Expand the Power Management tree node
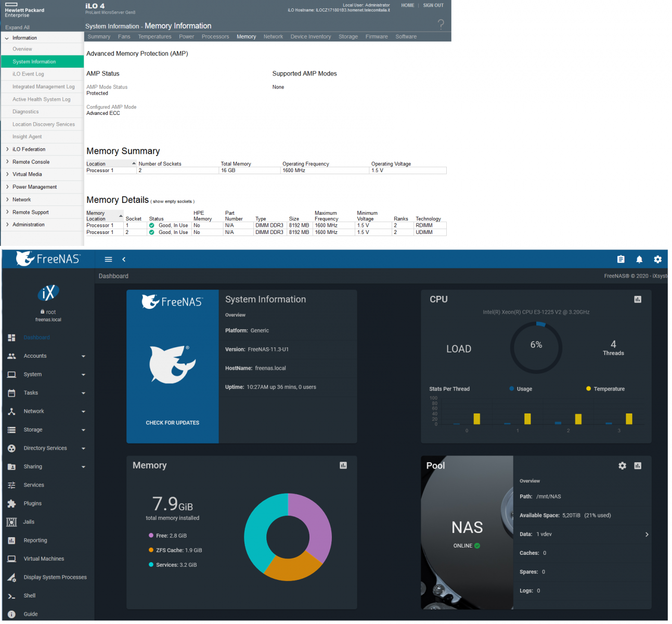Viewport: 672px width, 624px height. pyautogui.click(x=7, y=187)
